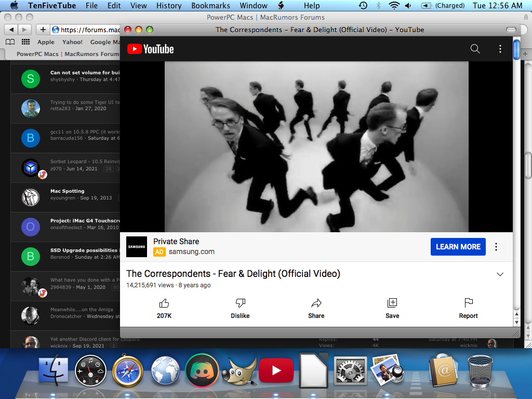Launch Safari compass in Dock
This screenshot has height=399, width=532.
point(128,371)
